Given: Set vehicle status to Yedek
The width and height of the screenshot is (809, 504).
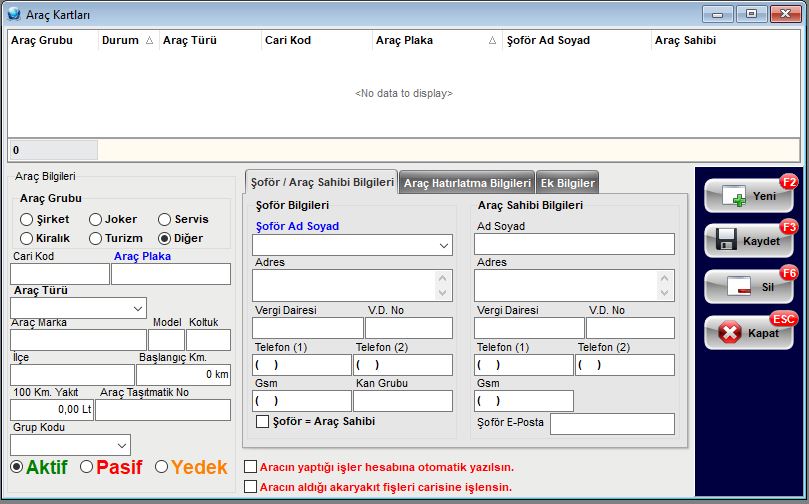Looking at the screenshot, I should (x=161, y=467).
